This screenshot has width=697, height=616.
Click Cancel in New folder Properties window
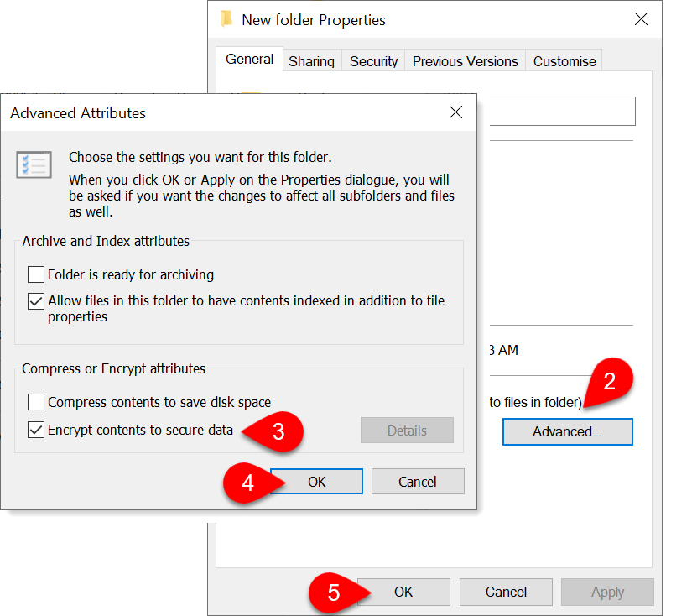click(x=506, y=592)
